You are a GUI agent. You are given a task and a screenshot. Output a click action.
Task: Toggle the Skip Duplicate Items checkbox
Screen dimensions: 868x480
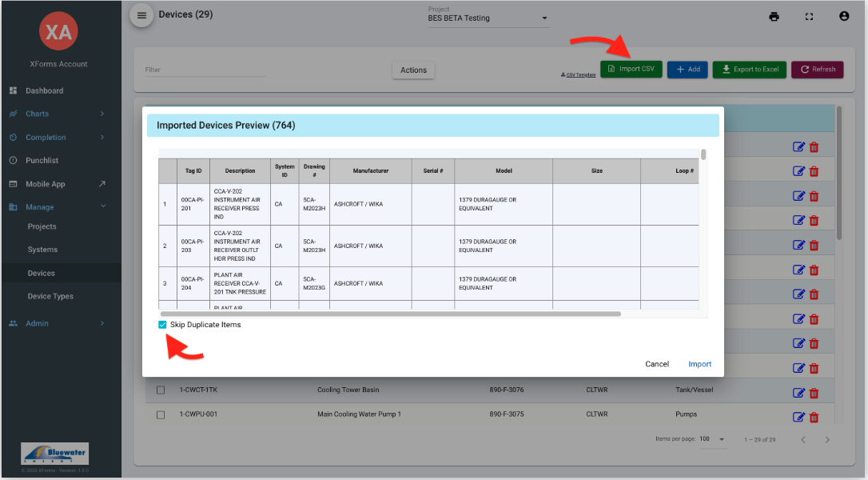(x=157, y=325)
